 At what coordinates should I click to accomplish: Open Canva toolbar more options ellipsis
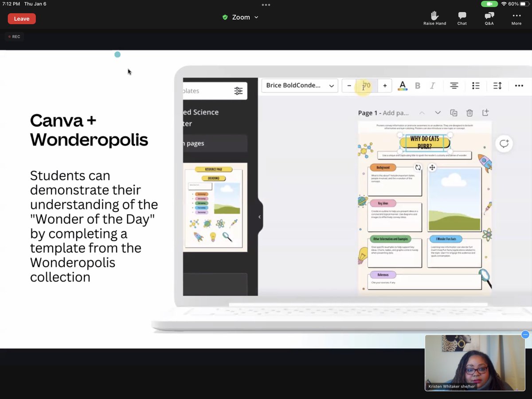(x=519, y=86)
